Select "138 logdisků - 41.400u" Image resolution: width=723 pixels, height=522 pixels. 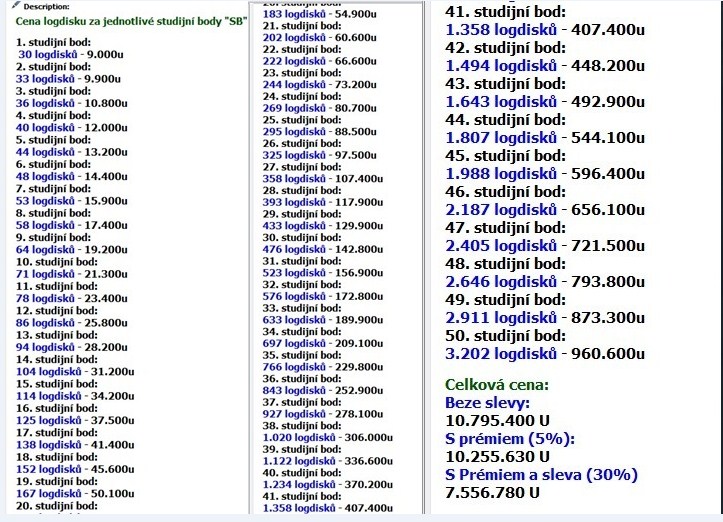75,445
